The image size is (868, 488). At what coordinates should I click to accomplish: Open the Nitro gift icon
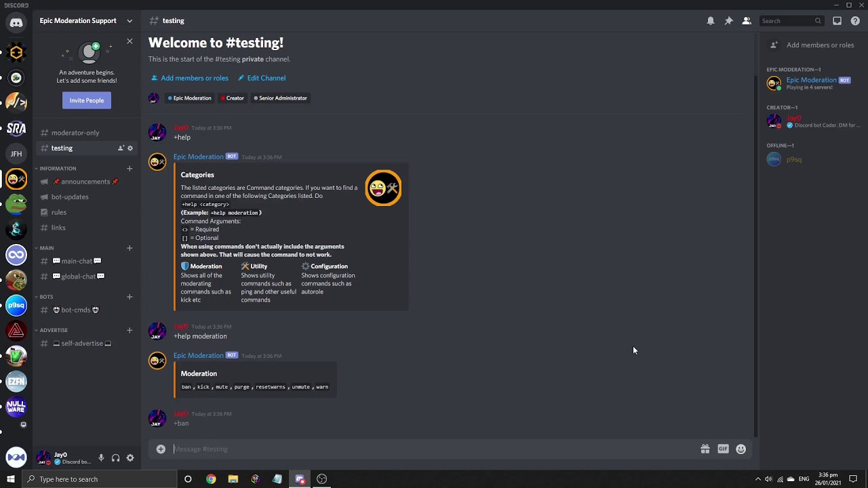(x=705, y=449)
